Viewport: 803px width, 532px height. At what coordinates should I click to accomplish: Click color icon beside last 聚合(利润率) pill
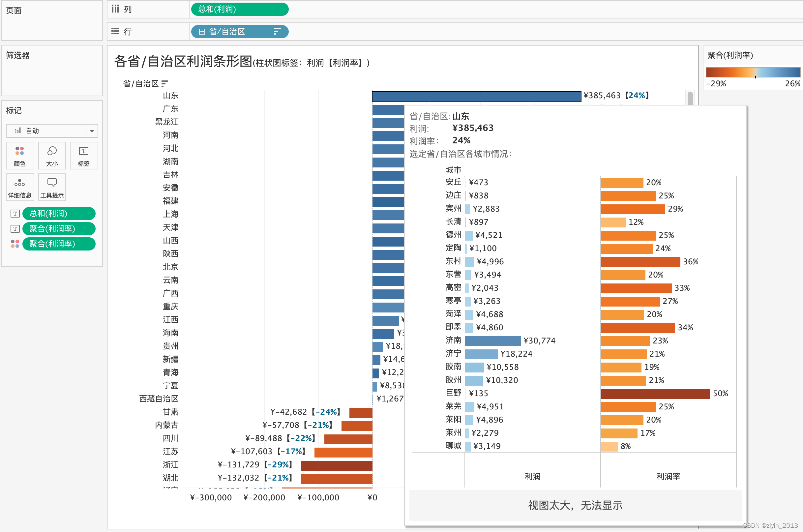tap(15, 244)
